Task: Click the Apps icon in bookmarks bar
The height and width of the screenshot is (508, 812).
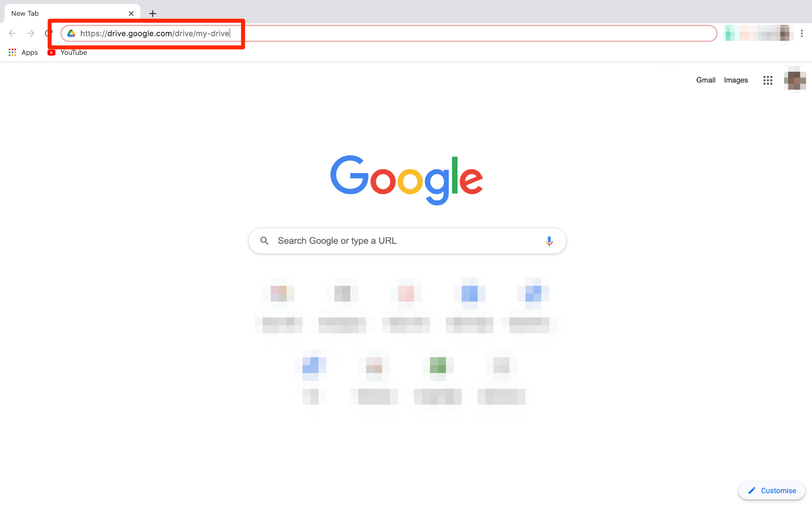Action: (x=12, y=52)
